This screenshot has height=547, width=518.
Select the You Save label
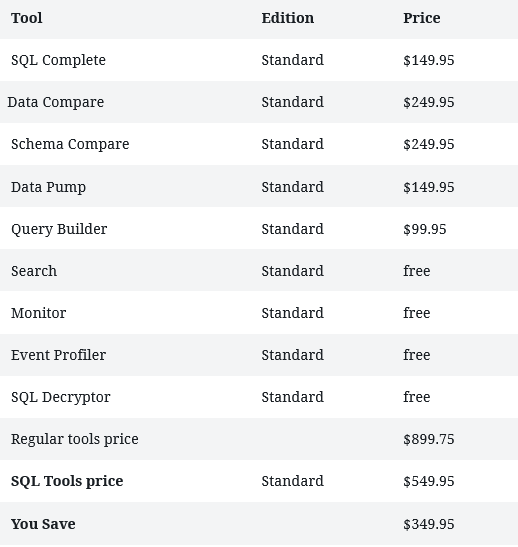(43, 524)
